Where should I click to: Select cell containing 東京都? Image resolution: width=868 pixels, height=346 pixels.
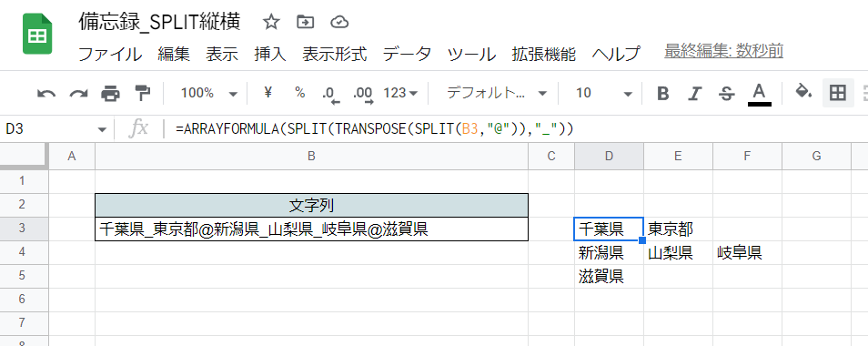tap(678, 229)
